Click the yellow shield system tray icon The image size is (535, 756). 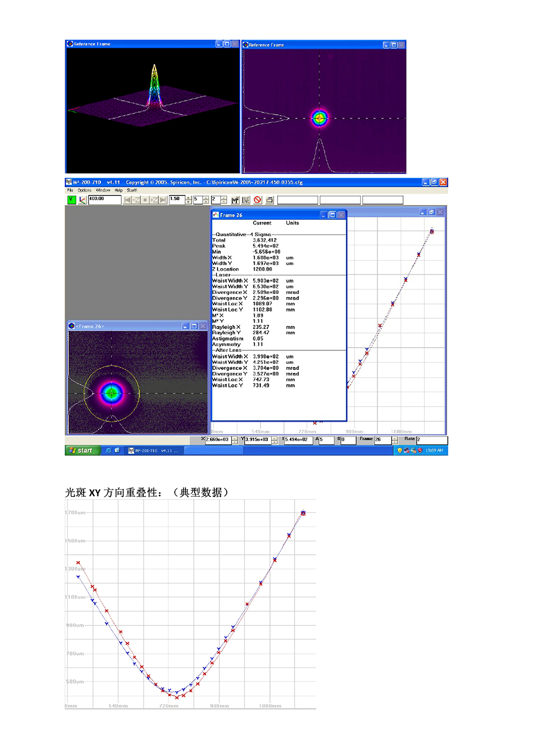(x=399, y=451)
